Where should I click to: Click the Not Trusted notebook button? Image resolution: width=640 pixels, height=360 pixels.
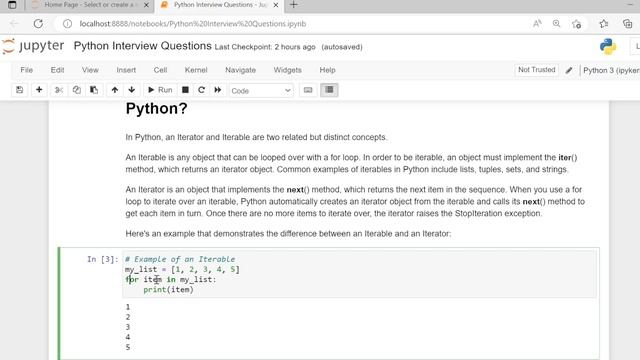click(x=537, y=70)
